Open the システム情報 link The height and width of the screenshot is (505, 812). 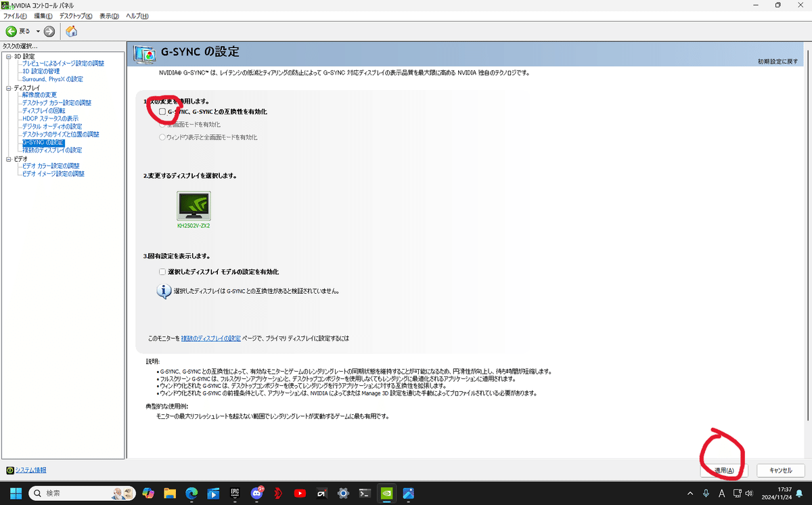[30, 470]
